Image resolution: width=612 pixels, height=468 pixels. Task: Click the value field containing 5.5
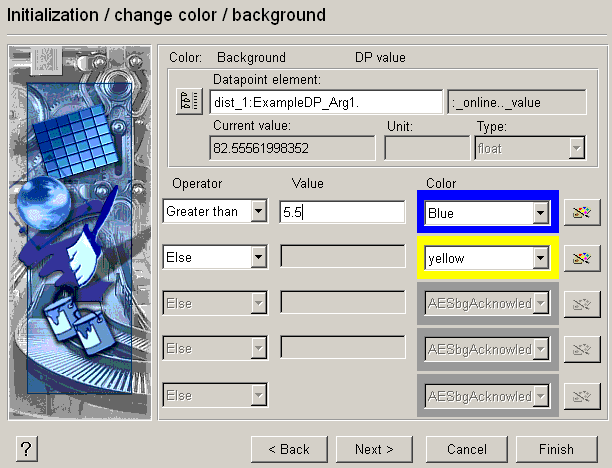(x=342, y=212)
